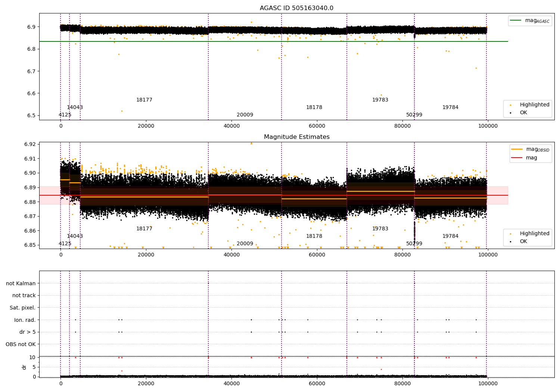Click orange line swatch beside mag OBSID legend
560x392 pixels.
tap(517, 149)
